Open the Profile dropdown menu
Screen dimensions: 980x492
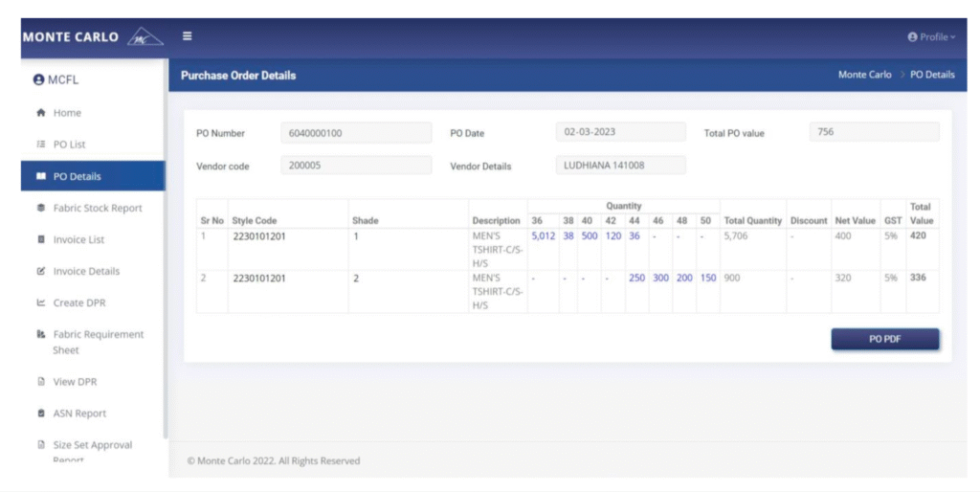pos(930,37)
